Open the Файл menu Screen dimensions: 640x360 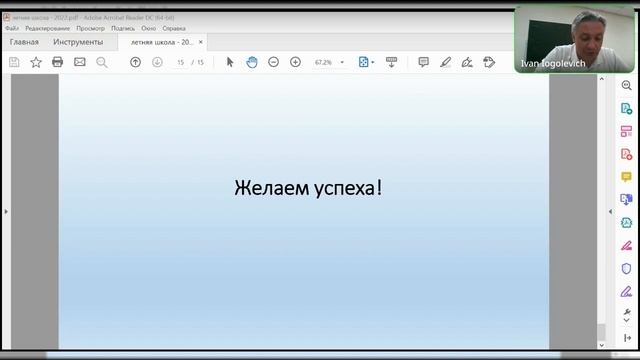click(x=12, y=28)
